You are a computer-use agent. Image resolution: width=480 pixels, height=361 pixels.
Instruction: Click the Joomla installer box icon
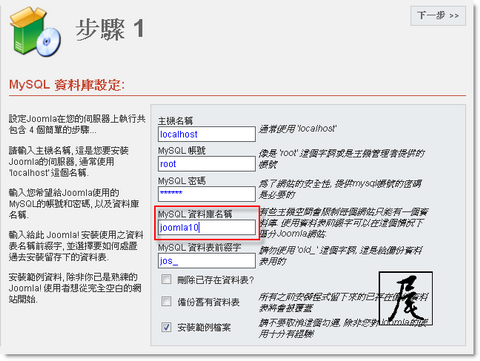point(35,32)
